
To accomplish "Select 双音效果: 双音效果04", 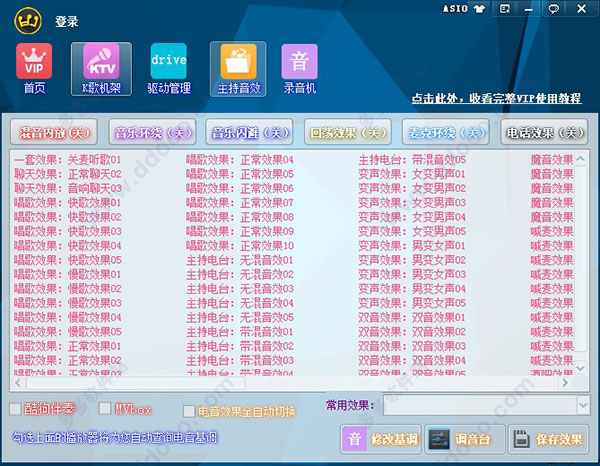I will click(412, 360).
